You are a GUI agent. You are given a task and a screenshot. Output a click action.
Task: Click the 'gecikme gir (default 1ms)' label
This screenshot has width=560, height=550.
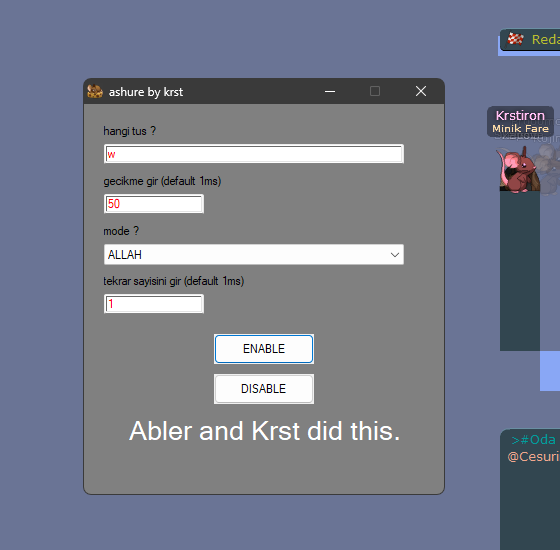coord(162,181)
